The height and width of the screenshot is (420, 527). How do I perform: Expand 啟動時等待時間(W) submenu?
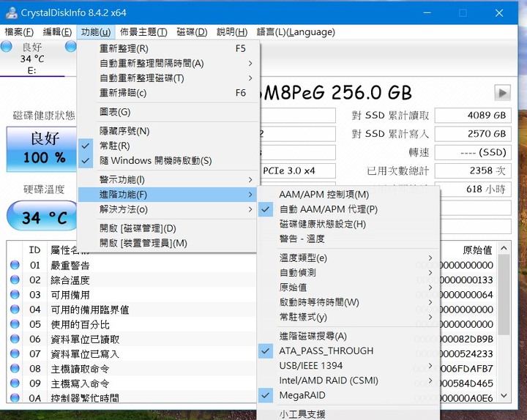348,302
